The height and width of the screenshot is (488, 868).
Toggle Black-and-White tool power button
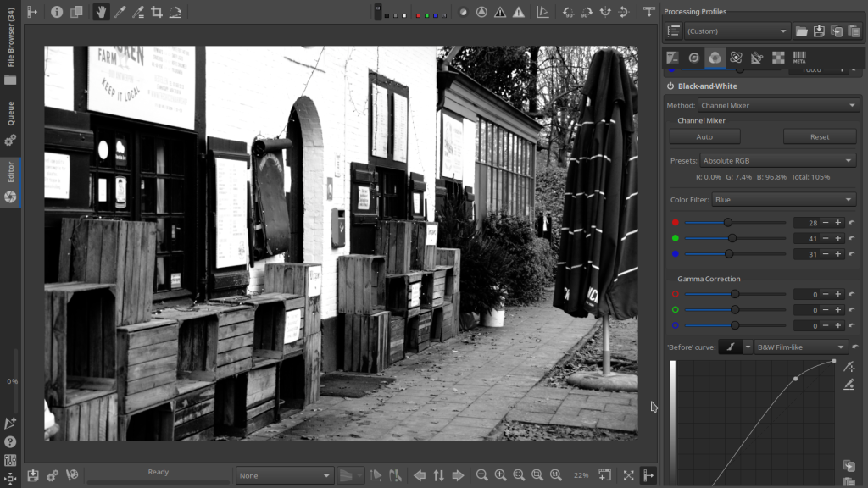670,86
